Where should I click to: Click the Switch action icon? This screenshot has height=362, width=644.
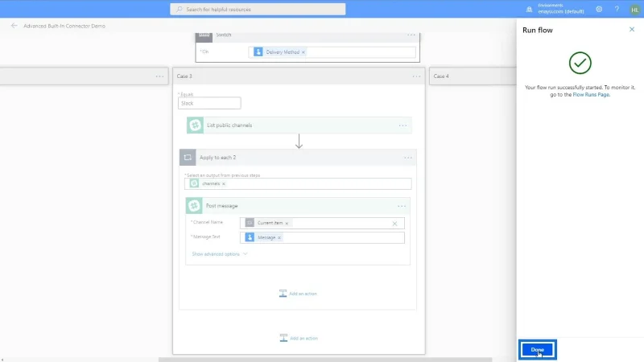click(204, 36)
